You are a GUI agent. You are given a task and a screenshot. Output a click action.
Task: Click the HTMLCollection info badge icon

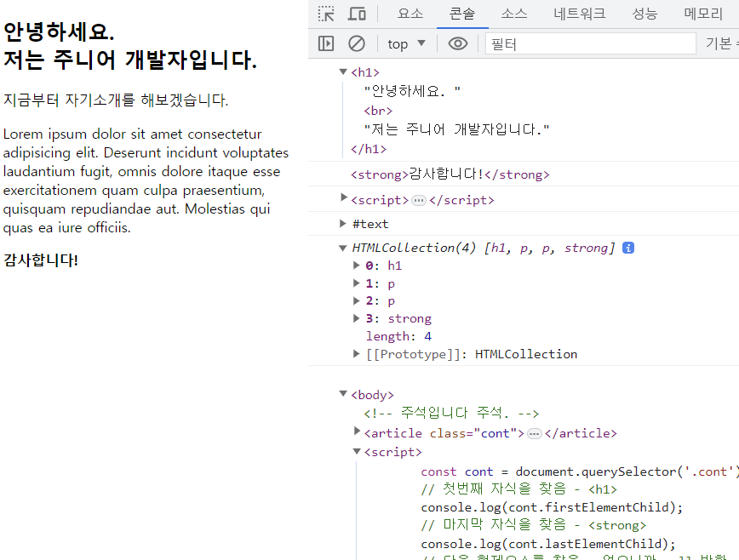pos(627,248)
